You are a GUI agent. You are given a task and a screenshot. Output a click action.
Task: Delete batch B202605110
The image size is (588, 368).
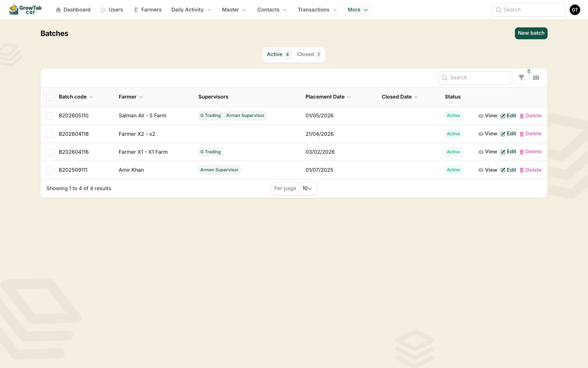point(530,116)
